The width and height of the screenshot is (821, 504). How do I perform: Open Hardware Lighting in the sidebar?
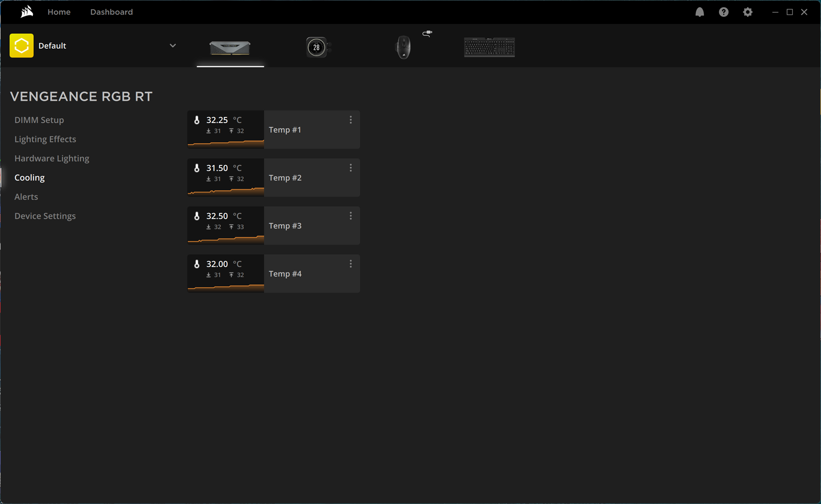[x=52, y=159]
